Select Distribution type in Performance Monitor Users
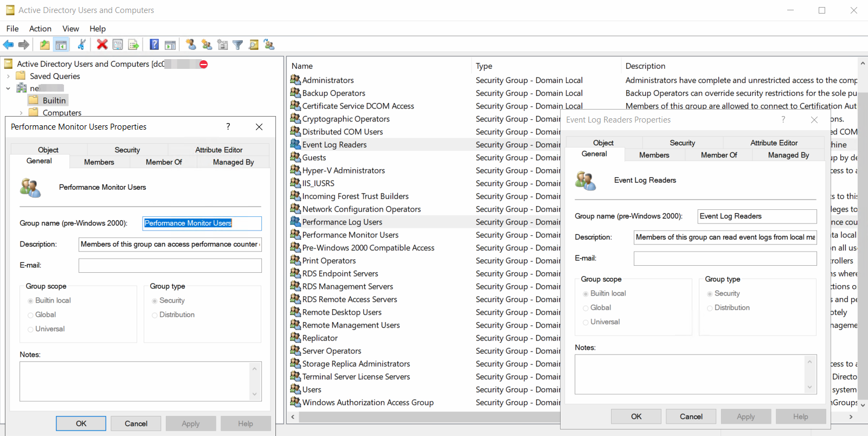Screen dimensions: 868x436 155,315
